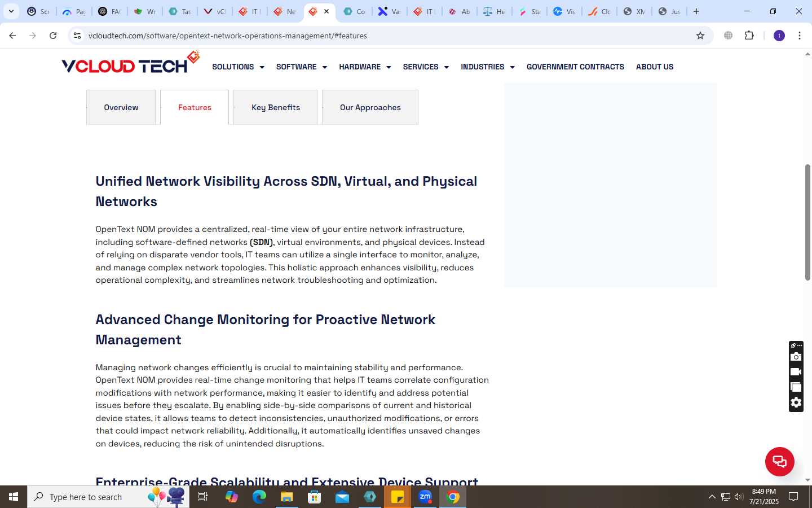Viewport: 812px width, 508px height.
Task: Switch to the 'XM' browser tab
Action: coord(634,11)
